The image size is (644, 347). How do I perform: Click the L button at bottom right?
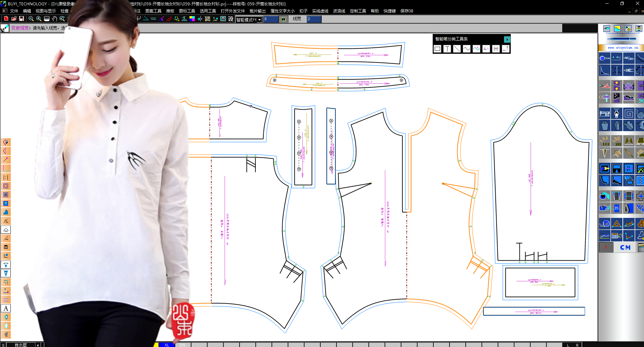coord(568,345)
